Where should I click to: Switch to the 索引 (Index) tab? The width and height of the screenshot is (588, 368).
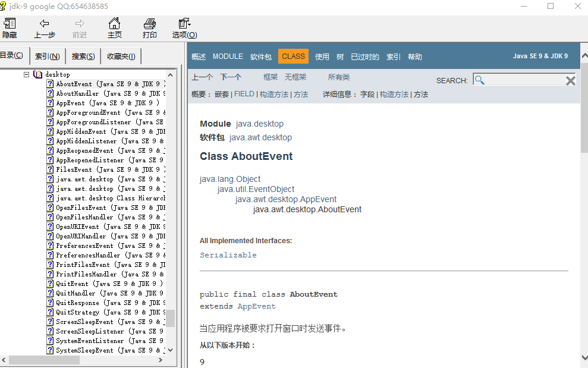click(x=47, y=56)
